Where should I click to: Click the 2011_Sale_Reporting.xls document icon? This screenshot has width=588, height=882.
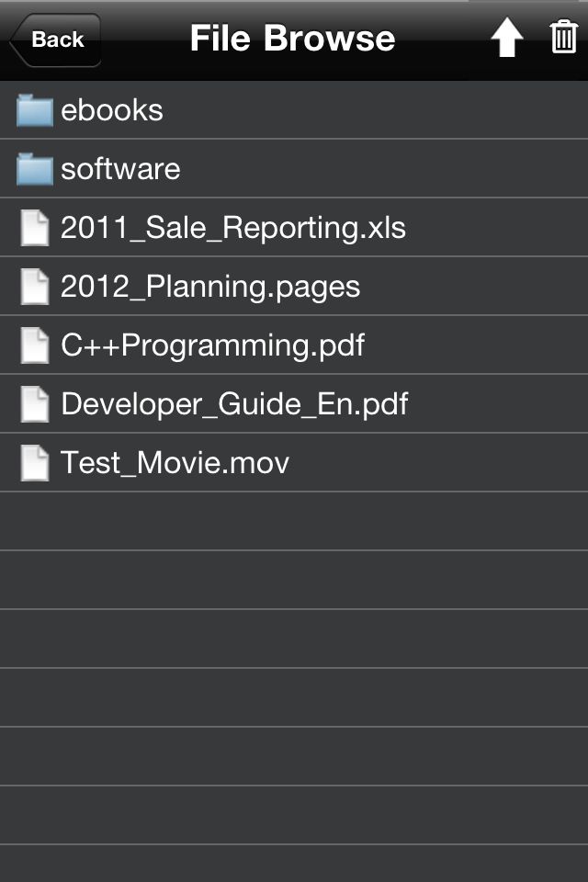pyautogui.click(x=35, y=228)
